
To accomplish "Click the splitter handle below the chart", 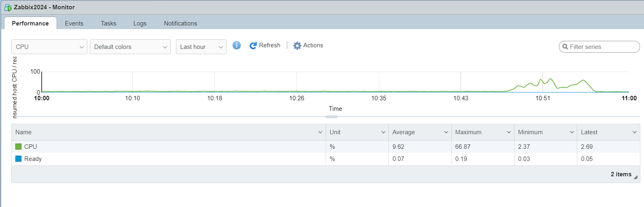I will tap(331, 117).
